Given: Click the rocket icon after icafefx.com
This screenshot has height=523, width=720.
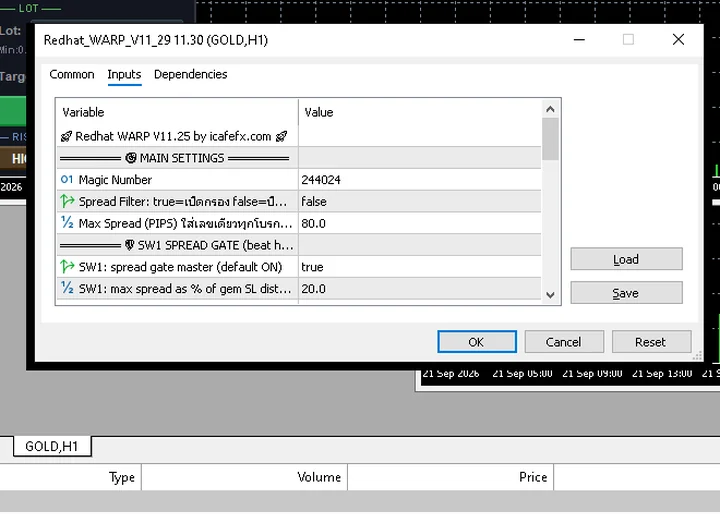Looking at the screenshot, I should 281,136.
